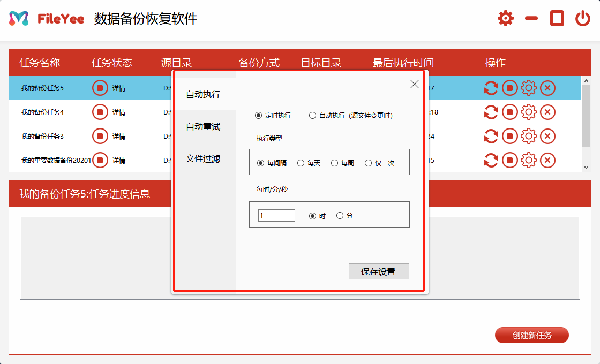
Task: Select 分 as the time unit
Action: [340, 215]
